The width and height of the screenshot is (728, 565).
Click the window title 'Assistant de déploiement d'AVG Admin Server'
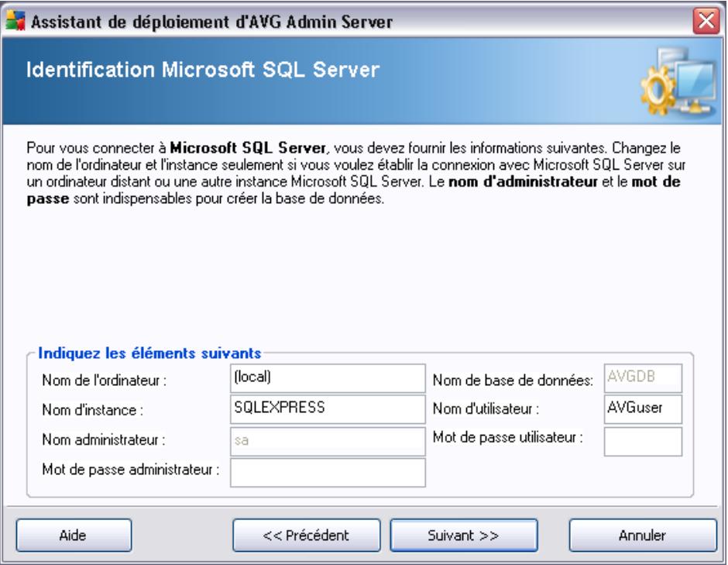point(211,22)
